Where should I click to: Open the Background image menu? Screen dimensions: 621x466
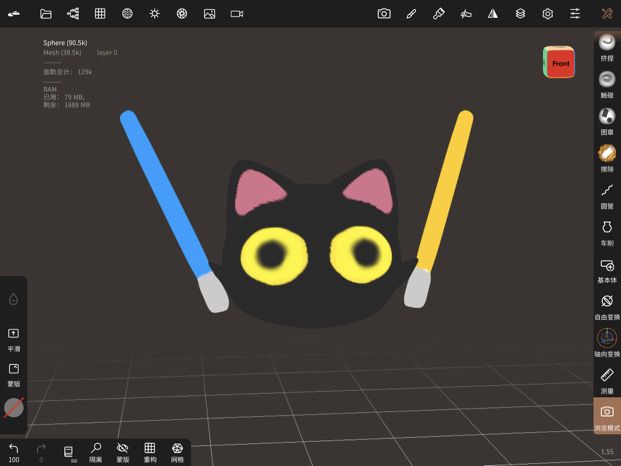point(209,14)
